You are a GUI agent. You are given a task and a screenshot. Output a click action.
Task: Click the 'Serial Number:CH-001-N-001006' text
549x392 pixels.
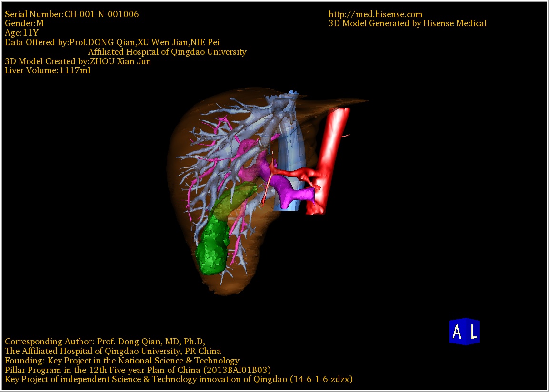point(72,14)
